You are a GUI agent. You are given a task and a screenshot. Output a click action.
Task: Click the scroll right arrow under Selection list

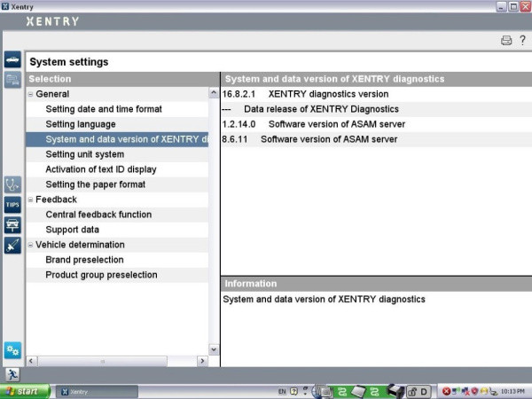click(x=202, y=361)
